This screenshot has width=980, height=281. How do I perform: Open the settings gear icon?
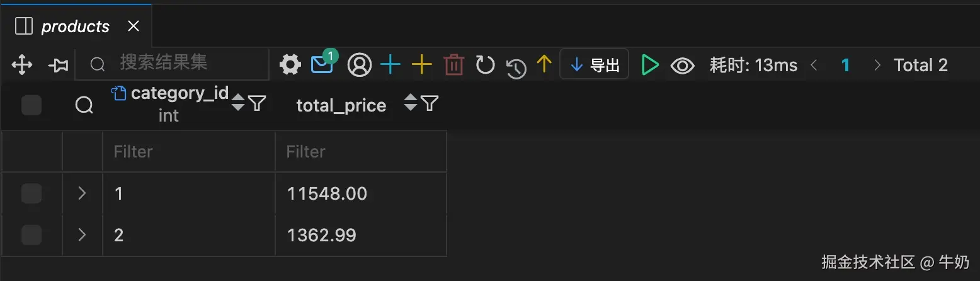click(x=290, y=64)
